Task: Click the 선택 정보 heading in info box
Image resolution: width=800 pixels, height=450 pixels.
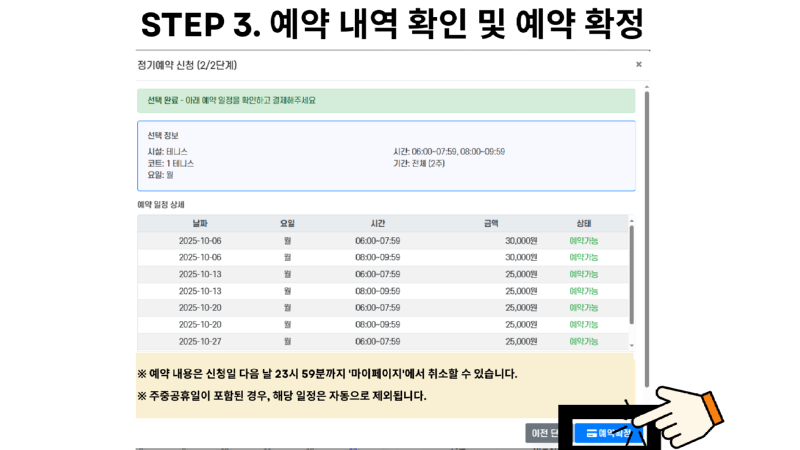Action: [x=163, y=135]
